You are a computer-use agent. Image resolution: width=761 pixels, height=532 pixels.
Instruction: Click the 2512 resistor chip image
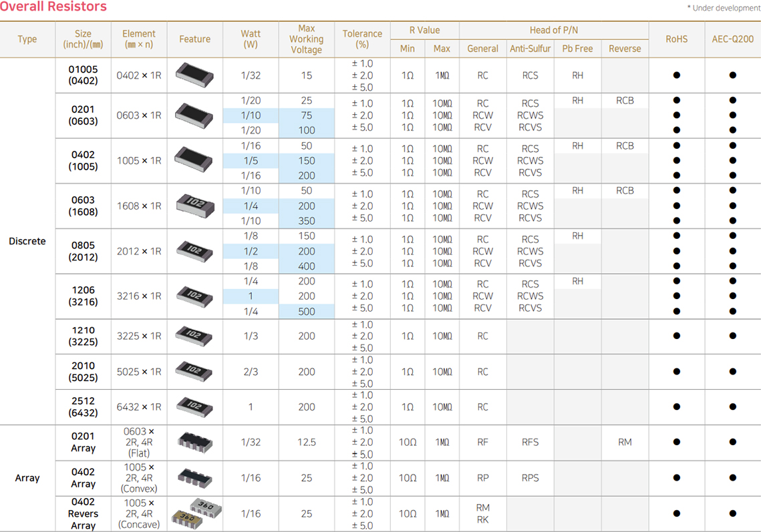pyautogui.click(x=194, y=406)
